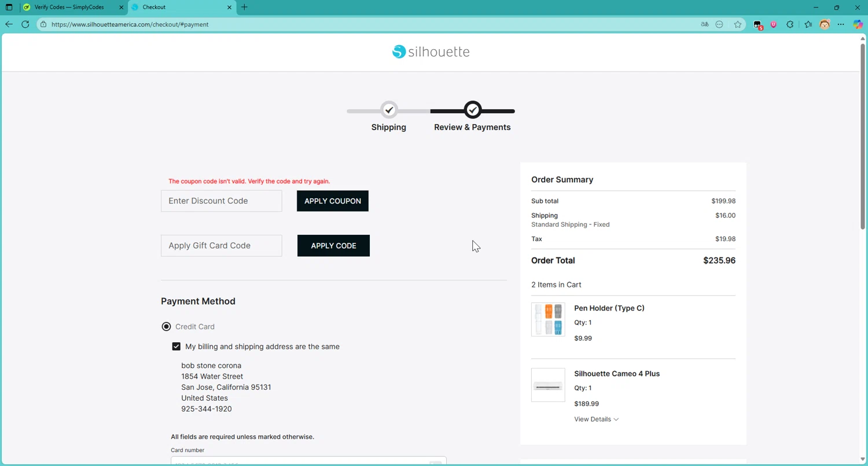The image size is (868, 466).
Task: Click the Review & Payments step circle
Action: pos(473,110)
